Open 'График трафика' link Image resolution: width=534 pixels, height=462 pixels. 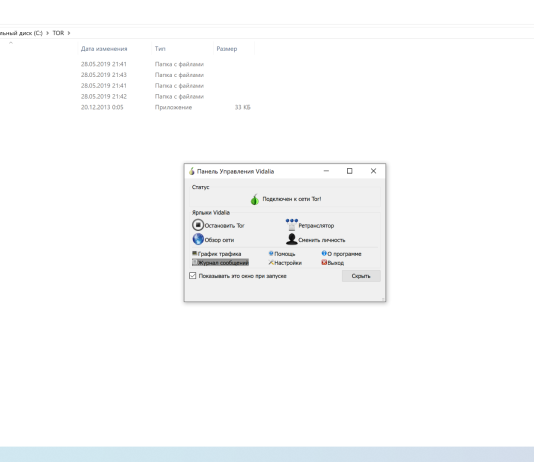tap(219, 254)
